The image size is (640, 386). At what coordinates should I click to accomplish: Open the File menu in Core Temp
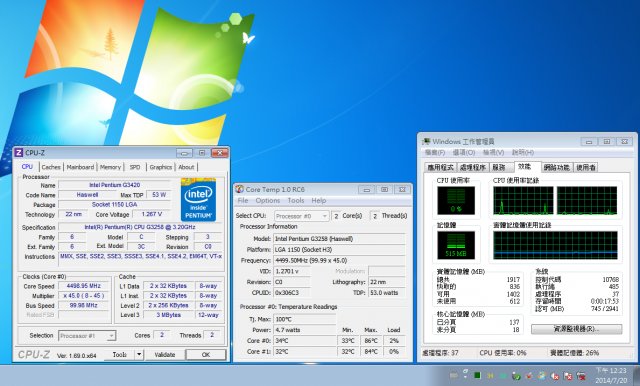243,200
